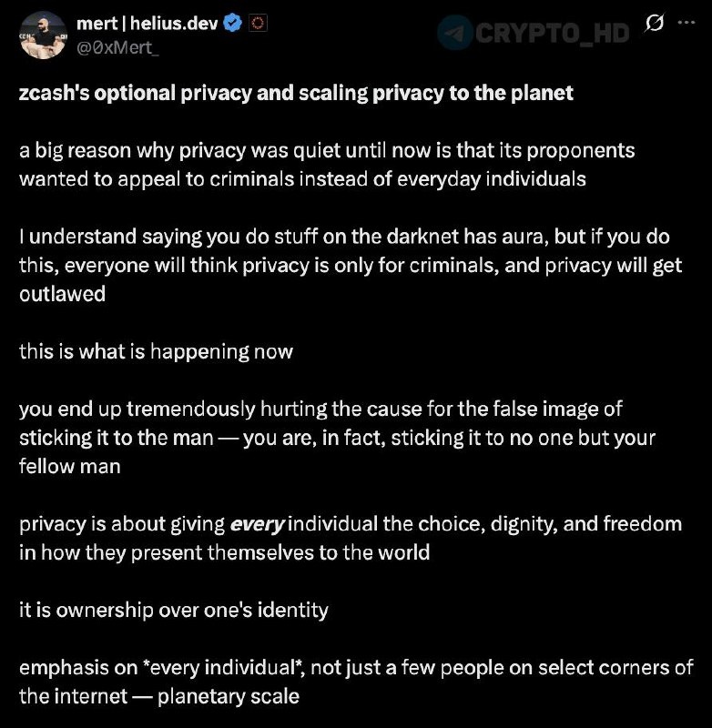The height and width of the screenshot is (728, 712).
Task: Click the bold headline about zcash's optional privacy
Action: coord(296,94)
